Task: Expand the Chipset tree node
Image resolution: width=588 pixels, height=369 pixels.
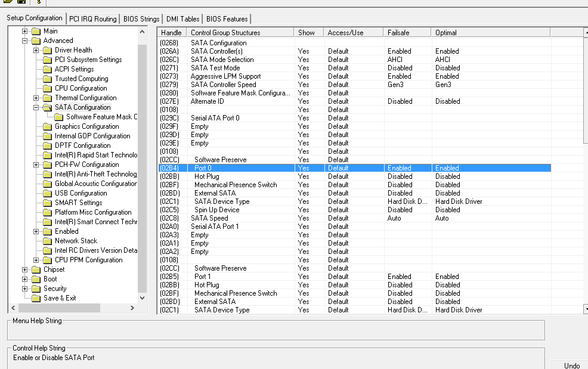Action: pyautogui.click(x=25, y=269)
